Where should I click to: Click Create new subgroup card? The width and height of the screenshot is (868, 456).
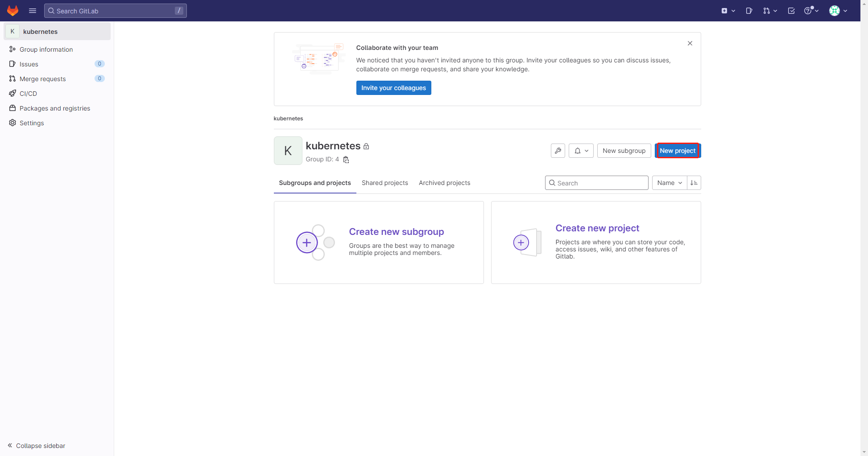(x=379, y=242)
